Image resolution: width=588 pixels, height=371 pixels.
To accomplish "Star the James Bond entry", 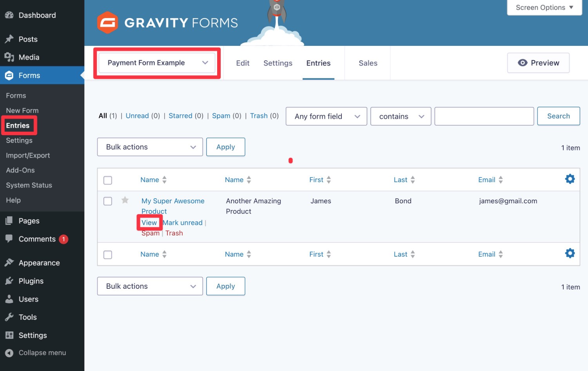I will [125, 200].
